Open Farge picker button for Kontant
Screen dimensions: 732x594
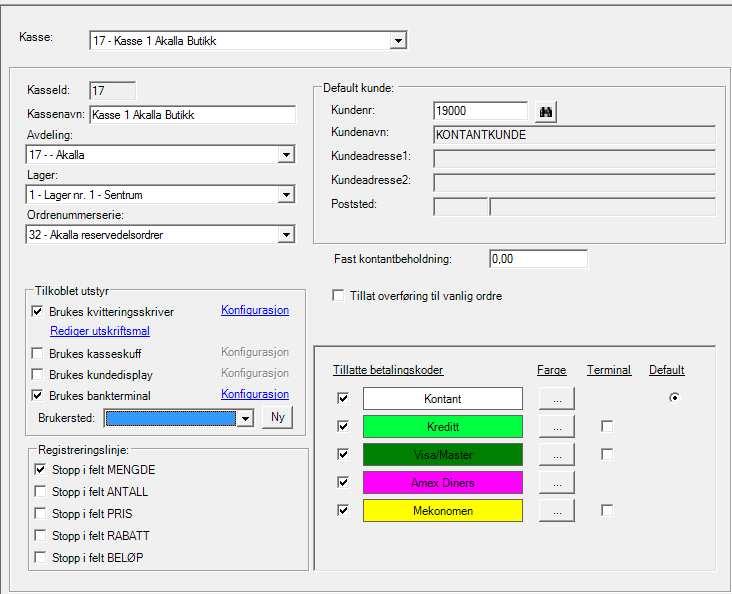click(x=556, y=399)
